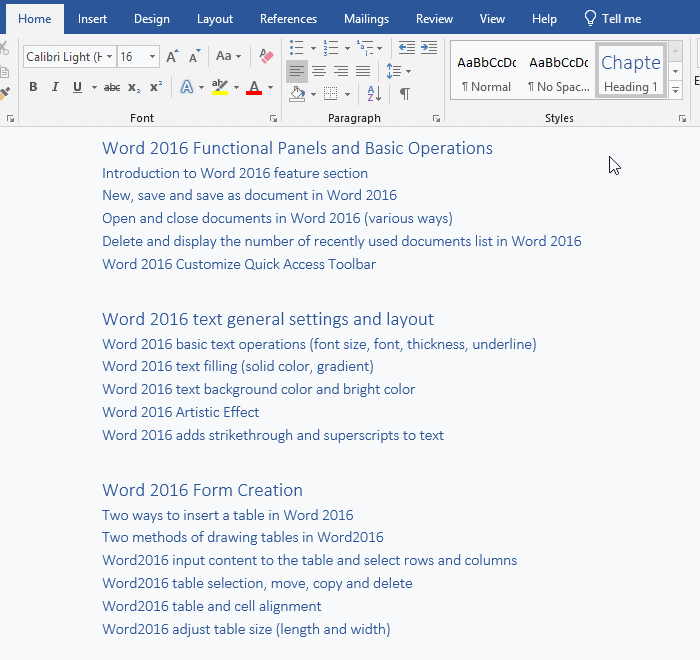Sort text alphabetically A-Z

pos(374,94)
